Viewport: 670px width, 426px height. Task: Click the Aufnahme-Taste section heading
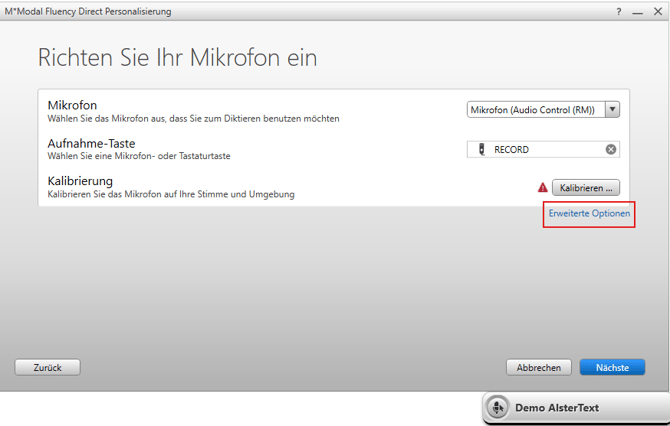(91, 144)
